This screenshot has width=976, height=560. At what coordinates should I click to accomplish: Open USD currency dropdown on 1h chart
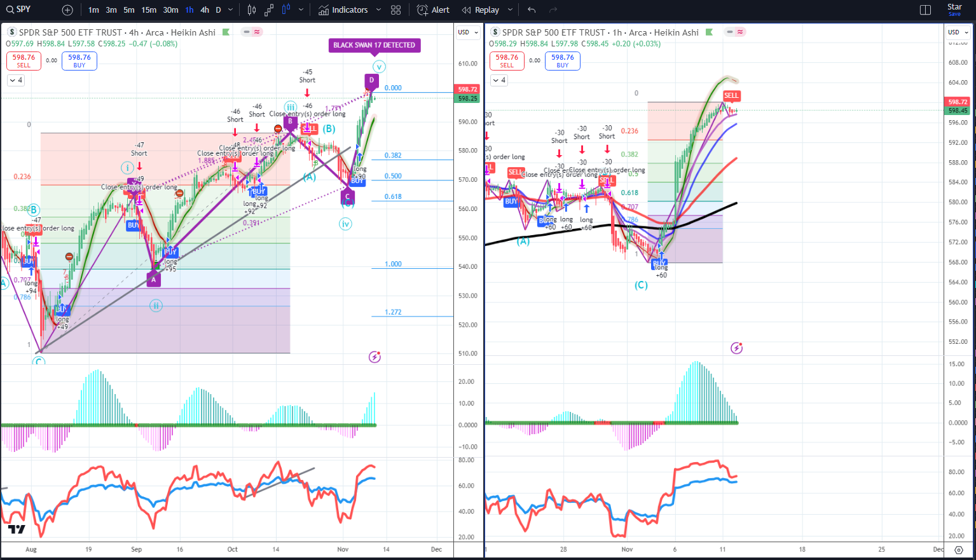958,32
